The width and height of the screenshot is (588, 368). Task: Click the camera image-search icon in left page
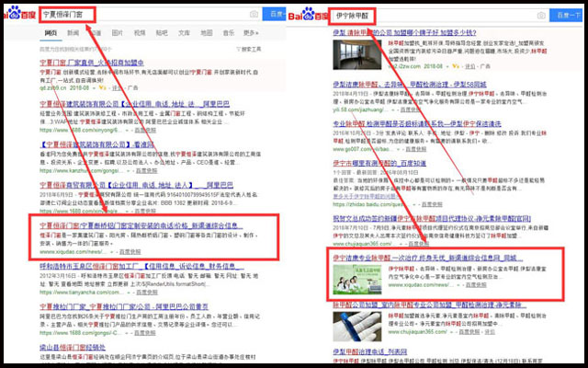[x=254, y=15]
